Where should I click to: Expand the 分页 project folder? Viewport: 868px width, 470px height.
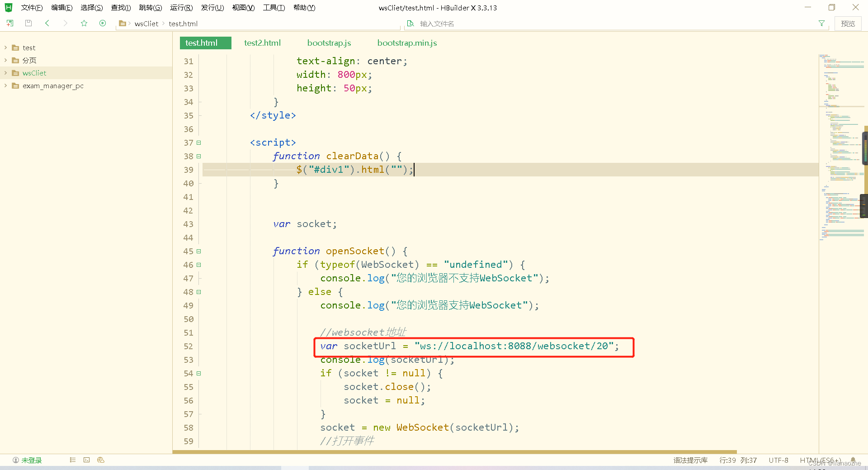(5, 60)
